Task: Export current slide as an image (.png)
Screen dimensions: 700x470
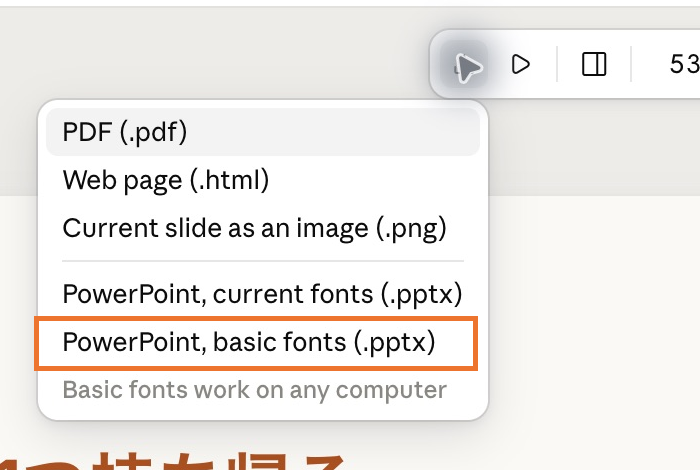Action: click(x=263, y=228)
